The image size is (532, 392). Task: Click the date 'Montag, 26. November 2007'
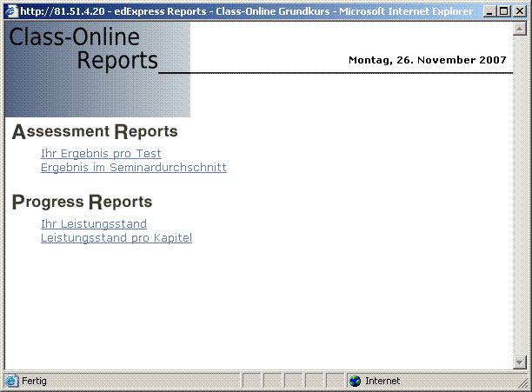(x=427, y=60)
